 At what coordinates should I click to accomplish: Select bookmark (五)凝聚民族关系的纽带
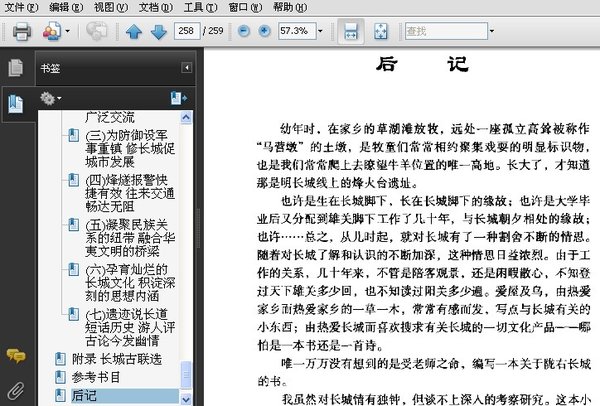coord(130,238)
